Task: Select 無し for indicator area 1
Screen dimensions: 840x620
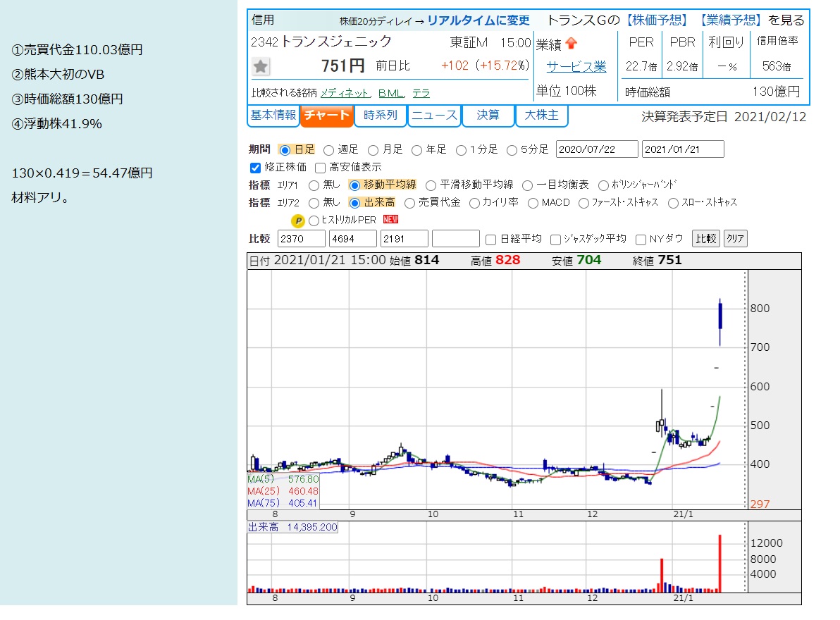Action: [314, 186]
